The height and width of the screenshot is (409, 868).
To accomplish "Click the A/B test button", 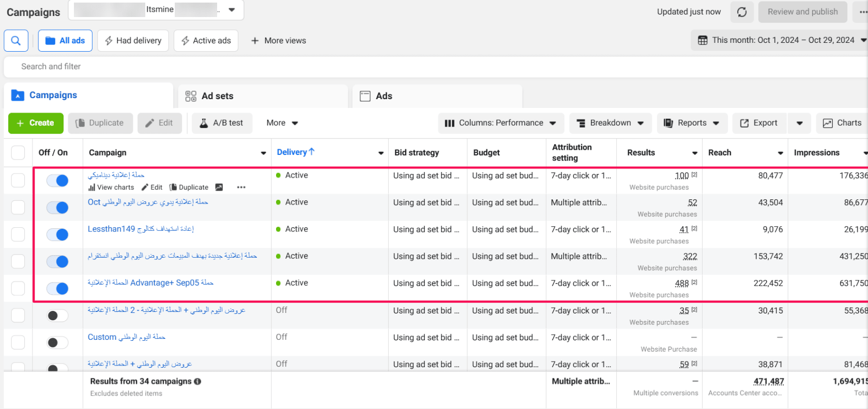I will coord(222,123).
